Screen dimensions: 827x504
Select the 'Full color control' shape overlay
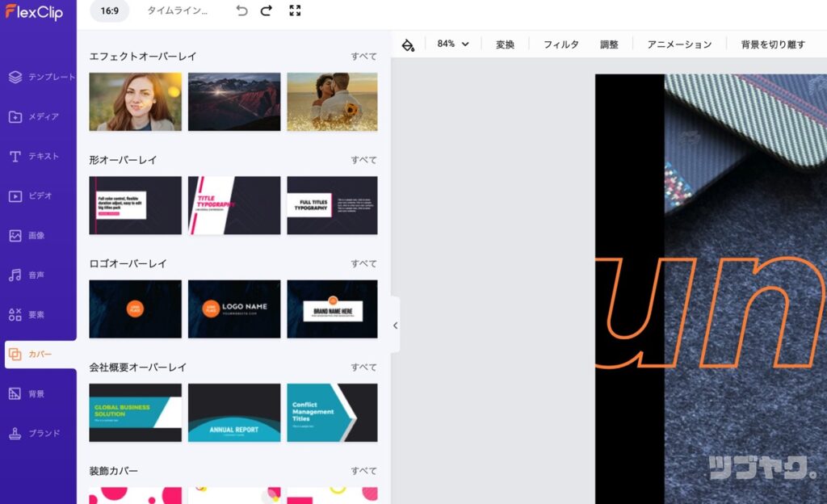pyautogui.click(x=135, y=206)
